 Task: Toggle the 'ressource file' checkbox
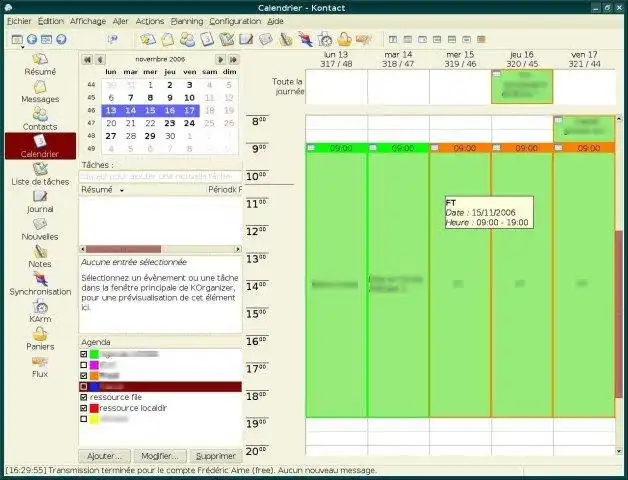(83, 397)
